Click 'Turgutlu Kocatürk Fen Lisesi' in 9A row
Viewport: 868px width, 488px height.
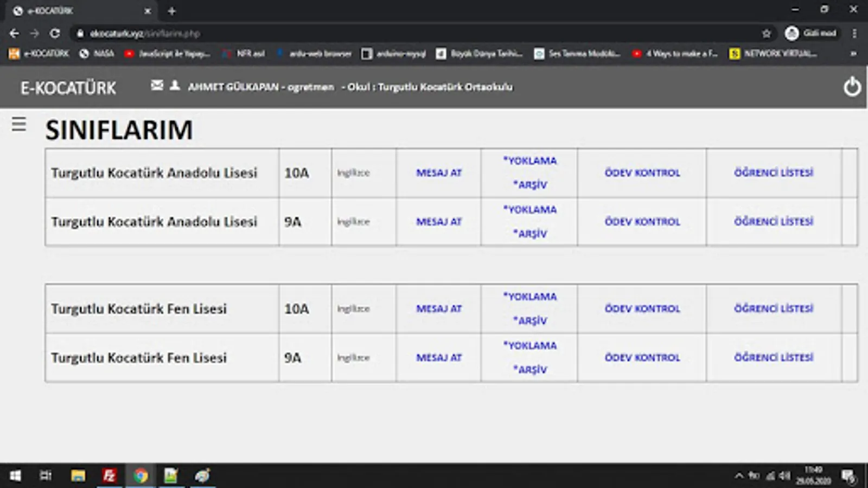tap(139, 358)
